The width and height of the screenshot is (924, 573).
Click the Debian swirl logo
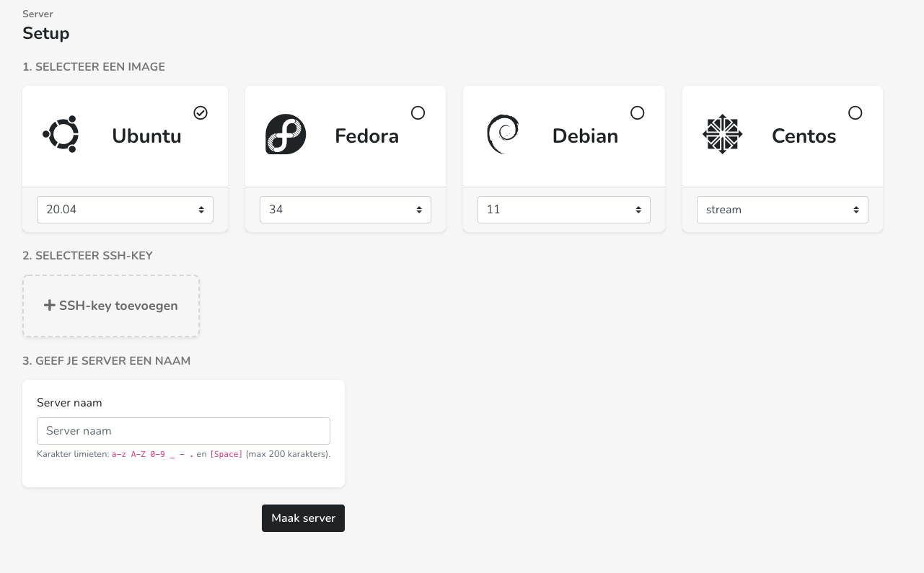coord(503,134)
